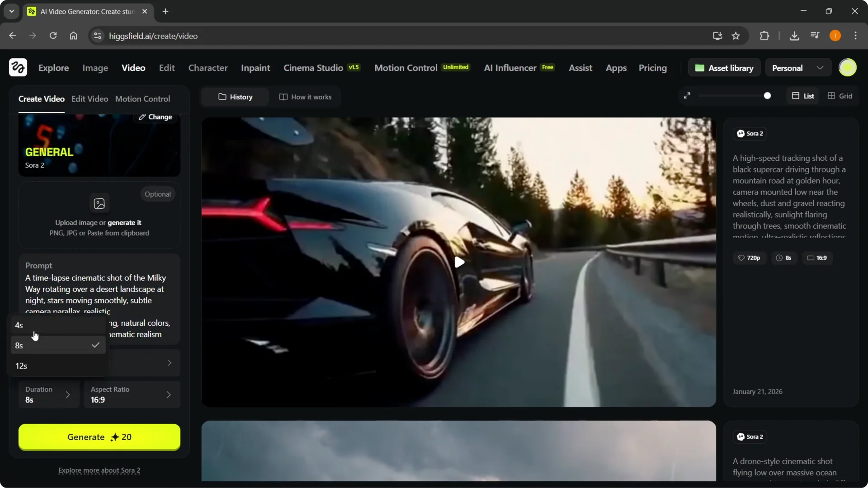The height and width of the screenshot is (488, 868).
Task: Switch to Grid view
Action: 840,96
